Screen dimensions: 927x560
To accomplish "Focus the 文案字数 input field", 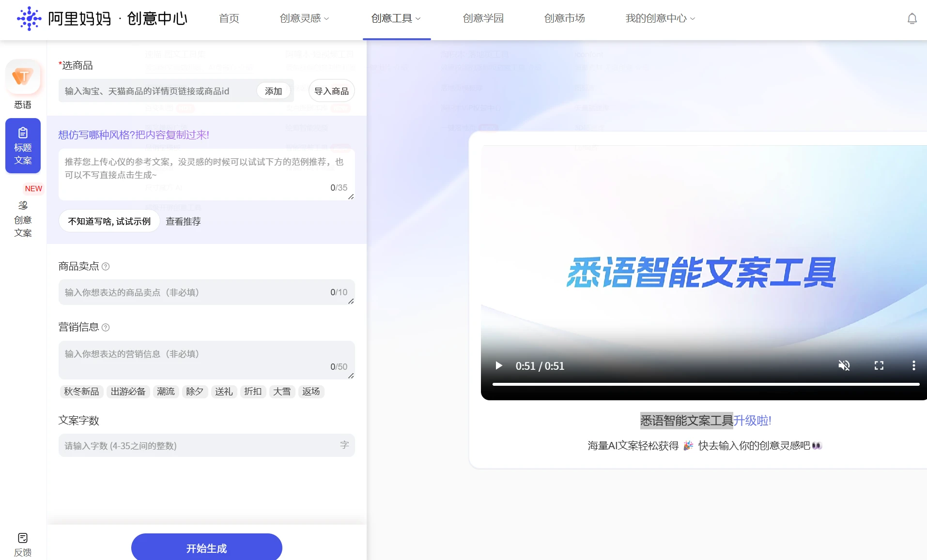I will pos(207,445).
